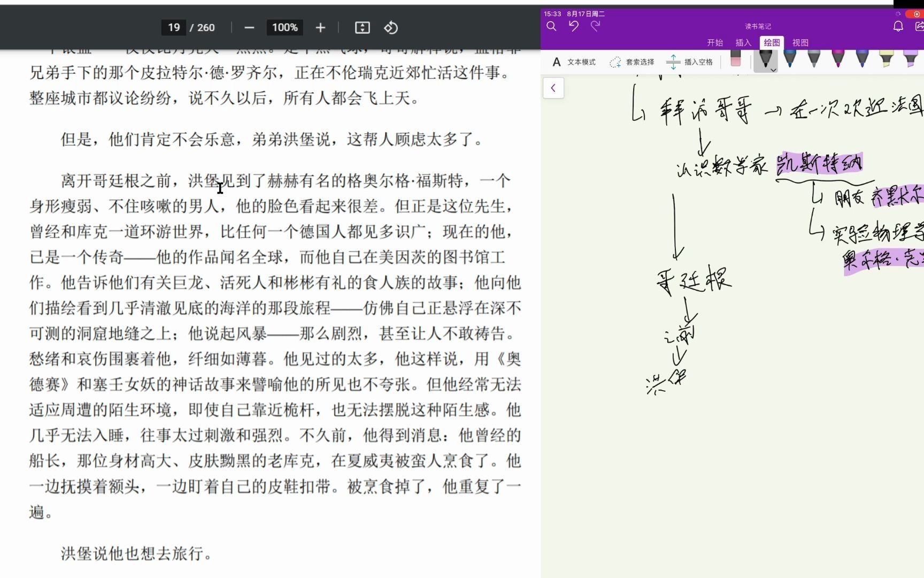This screenshot has height=578, width=924.
Task: Click the total page count 260
Action: tap(206, 28)
